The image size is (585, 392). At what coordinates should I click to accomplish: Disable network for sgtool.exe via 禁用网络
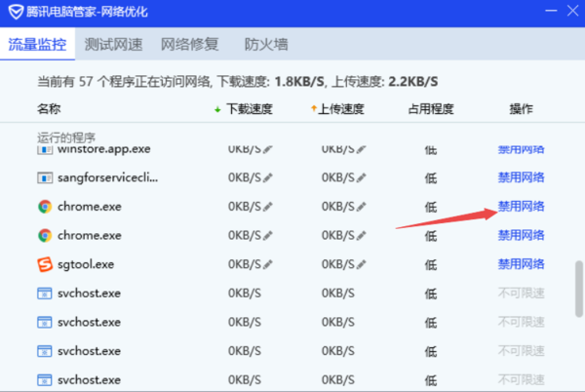click(521, 264)
